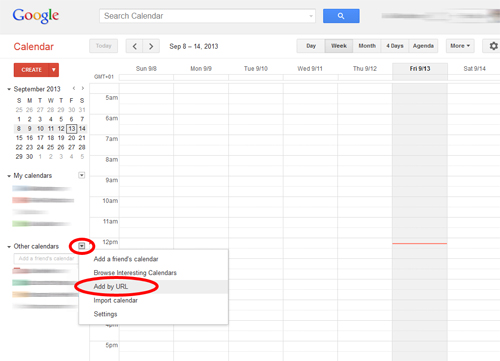Go to next week arrow
Viewport: 500px width, 361px height.
pos(151,46)
